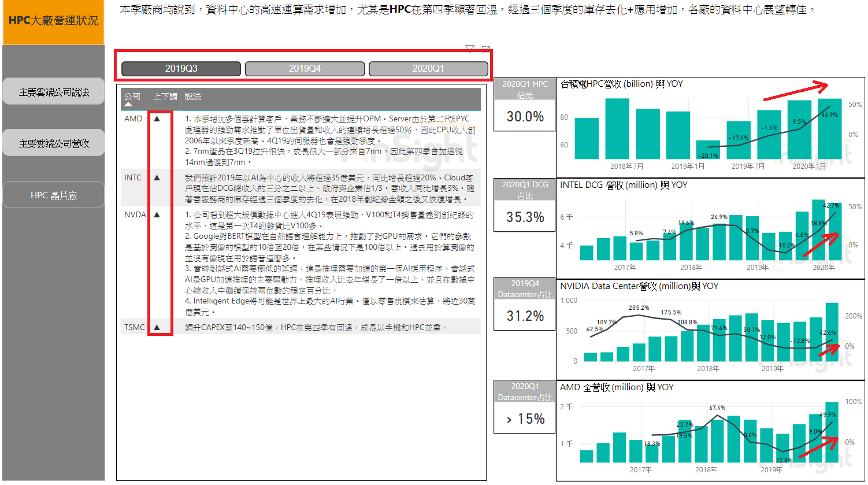Open HPC大廠營運狀況 orange tab

point(53,21)
